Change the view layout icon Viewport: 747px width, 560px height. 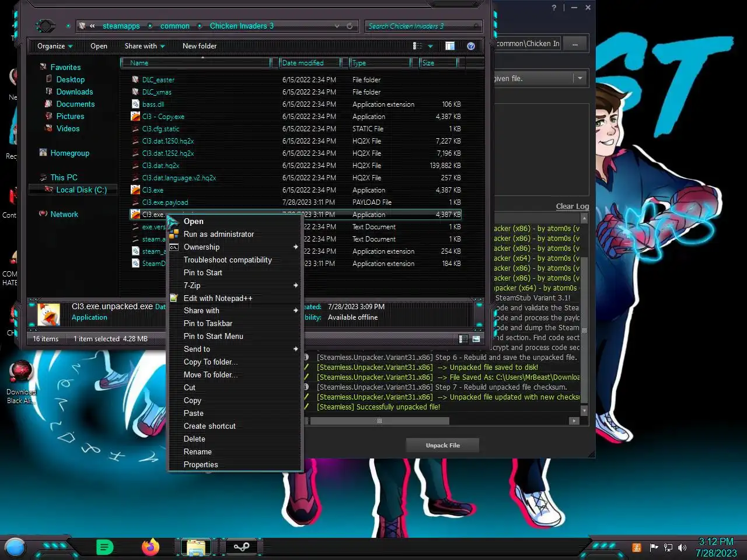pyautogui.click(x=417, y=46)
